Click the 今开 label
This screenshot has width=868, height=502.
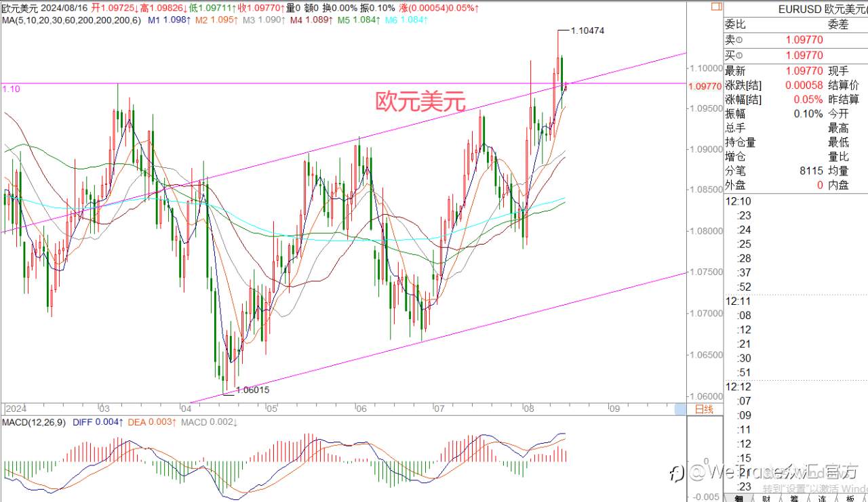[x=838, y=114]
